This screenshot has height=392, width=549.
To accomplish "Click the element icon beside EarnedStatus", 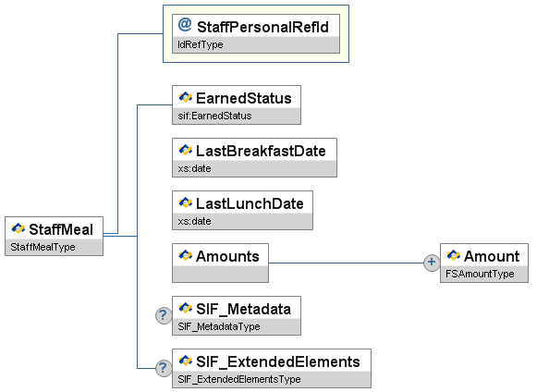I will (185, 97).
